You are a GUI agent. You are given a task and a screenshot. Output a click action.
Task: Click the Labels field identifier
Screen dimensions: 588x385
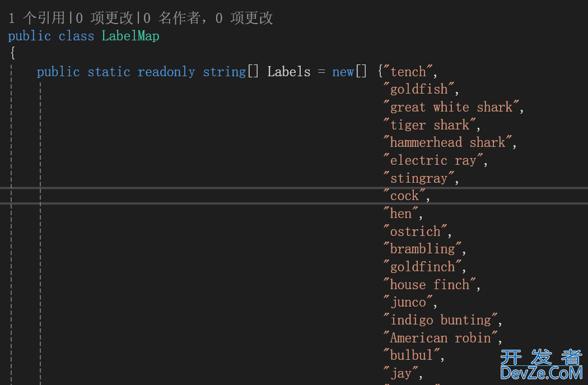tap(289, 72)
